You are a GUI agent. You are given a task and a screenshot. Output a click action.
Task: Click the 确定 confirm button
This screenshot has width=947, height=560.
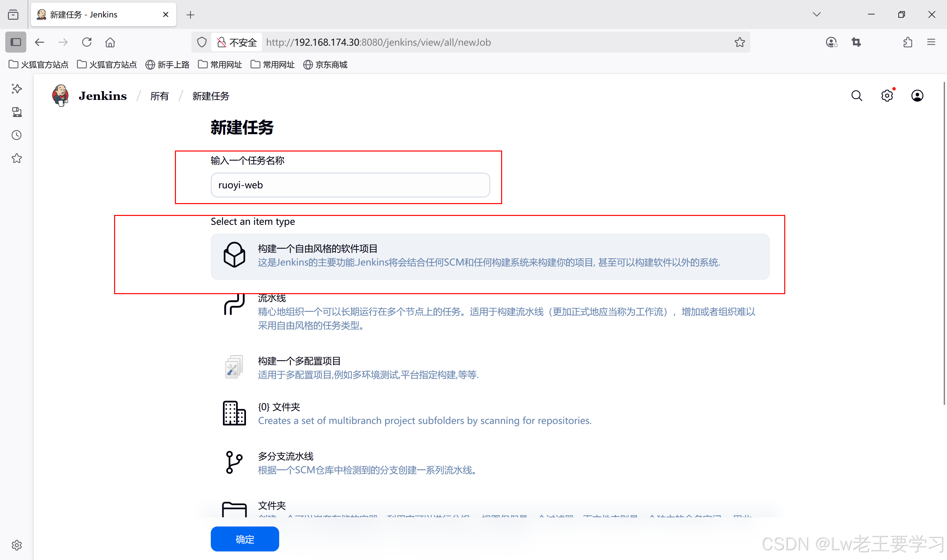245,539
